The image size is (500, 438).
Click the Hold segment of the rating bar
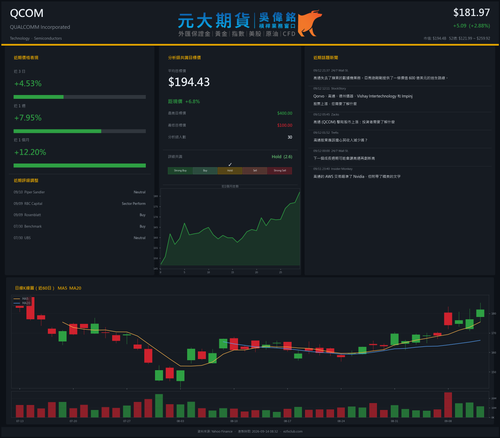(230, 171)
